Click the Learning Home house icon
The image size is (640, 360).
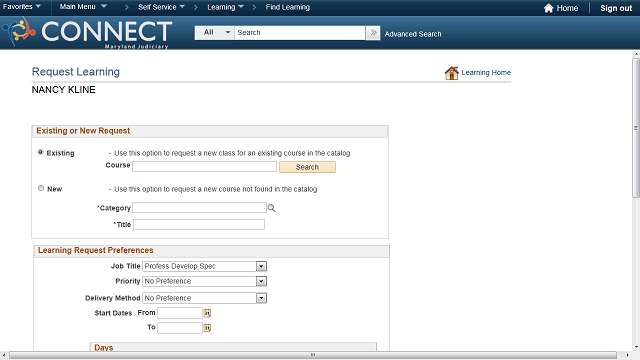pos(451,73)
